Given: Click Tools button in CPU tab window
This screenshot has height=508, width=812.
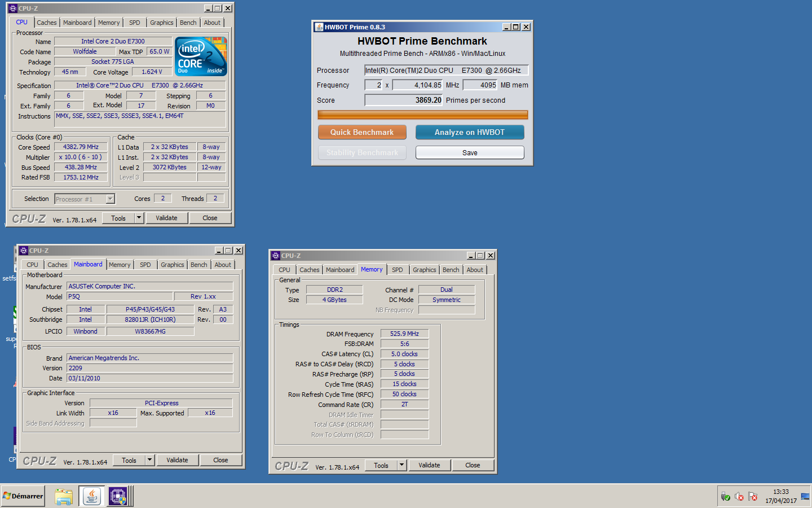Looking at the screenshot, I should (118, 218).
